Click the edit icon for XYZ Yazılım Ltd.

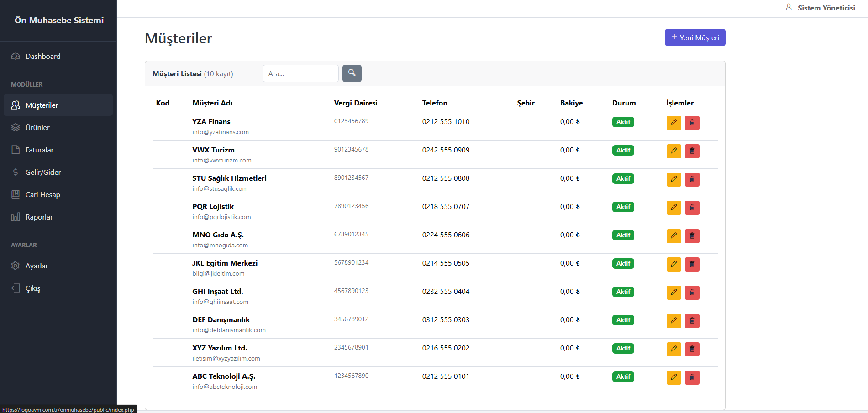(x=673, y=349)
